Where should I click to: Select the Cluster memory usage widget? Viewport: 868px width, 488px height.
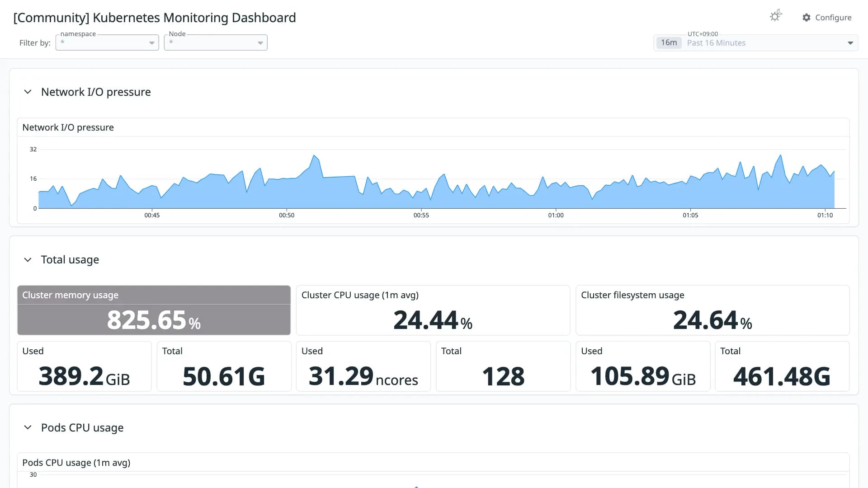point(154,310)
